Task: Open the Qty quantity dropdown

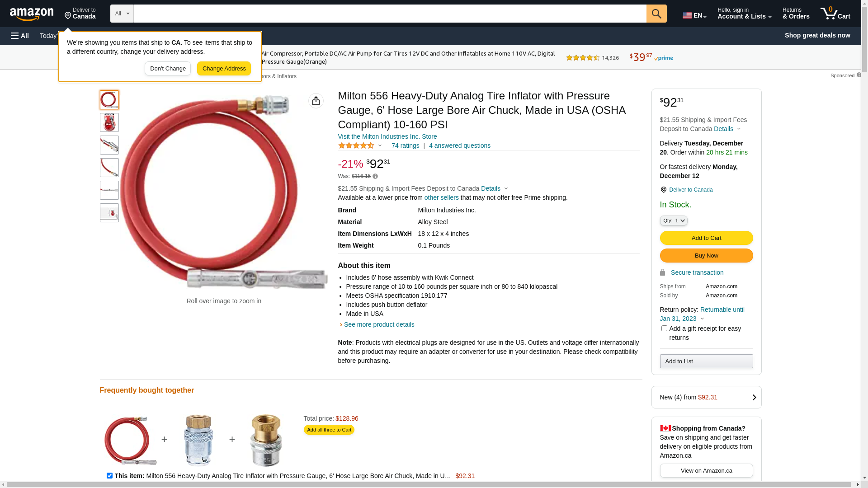Action: [x=674, y=221]
